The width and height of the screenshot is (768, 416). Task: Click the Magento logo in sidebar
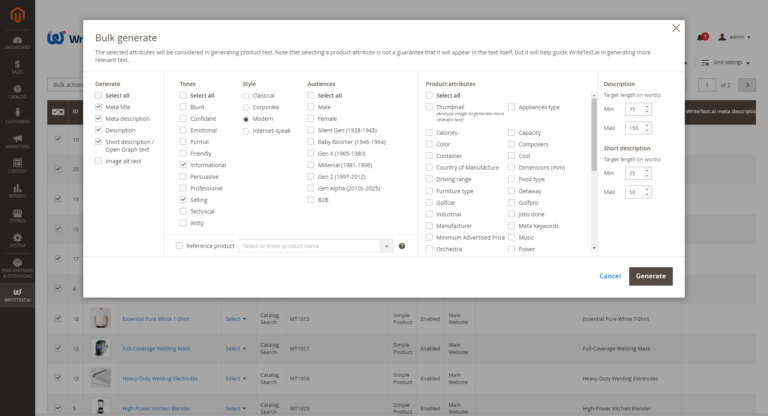(18, 15)
